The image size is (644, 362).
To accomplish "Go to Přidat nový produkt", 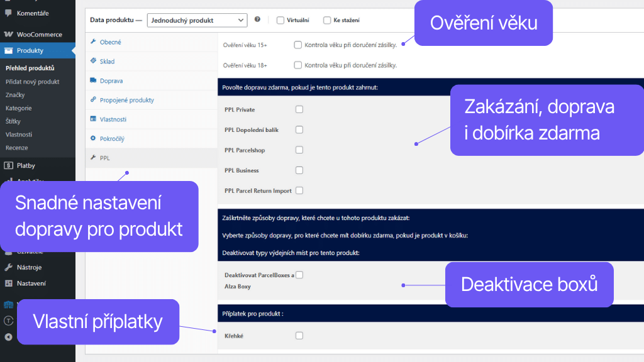I will point(32,82).
